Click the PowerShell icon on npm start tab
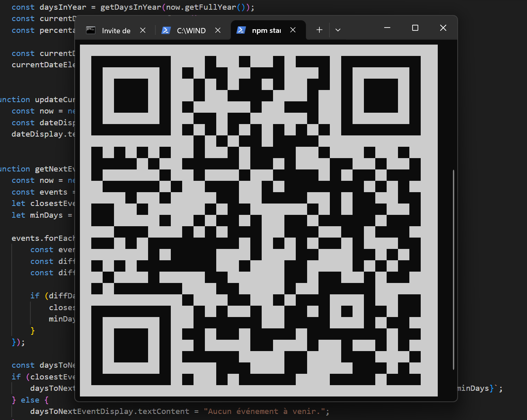This screenshot has width=527, height=420. [241, 30]
